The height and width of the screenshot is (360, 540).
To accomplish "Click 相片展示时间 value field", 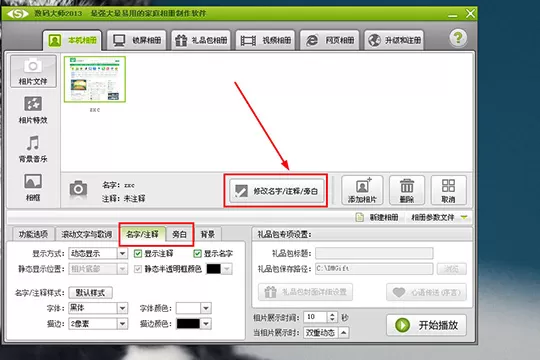I will 315,317.
